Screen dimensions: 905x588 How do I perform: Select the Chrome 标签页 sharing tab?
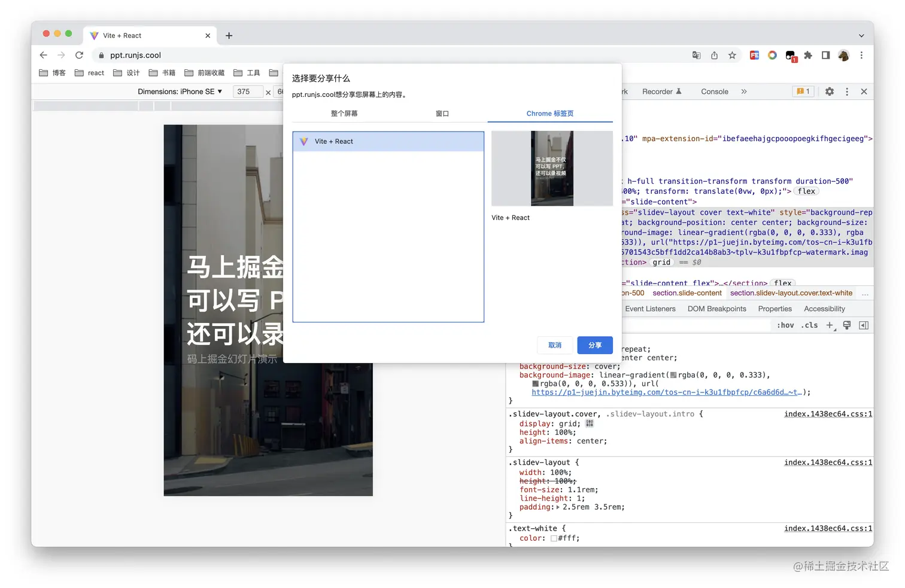pos(550,113)
